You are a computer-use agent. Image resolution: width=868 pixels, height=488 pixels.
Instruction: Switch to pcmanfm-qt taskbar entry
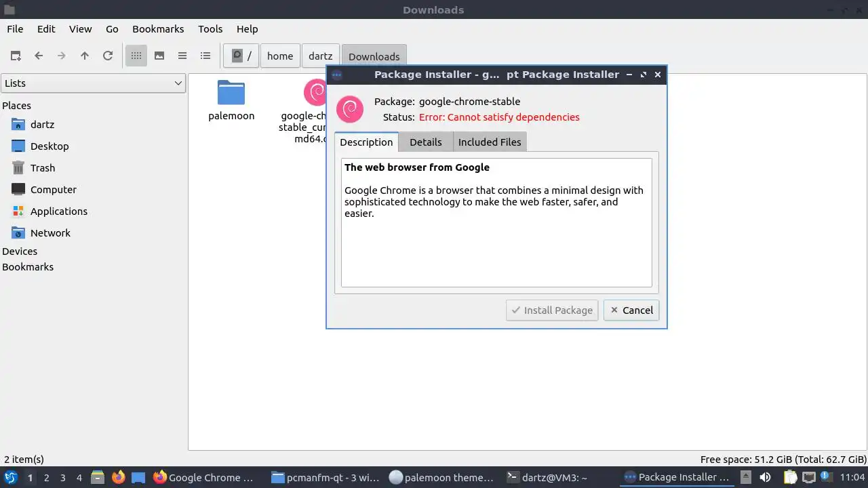(325, 478)
